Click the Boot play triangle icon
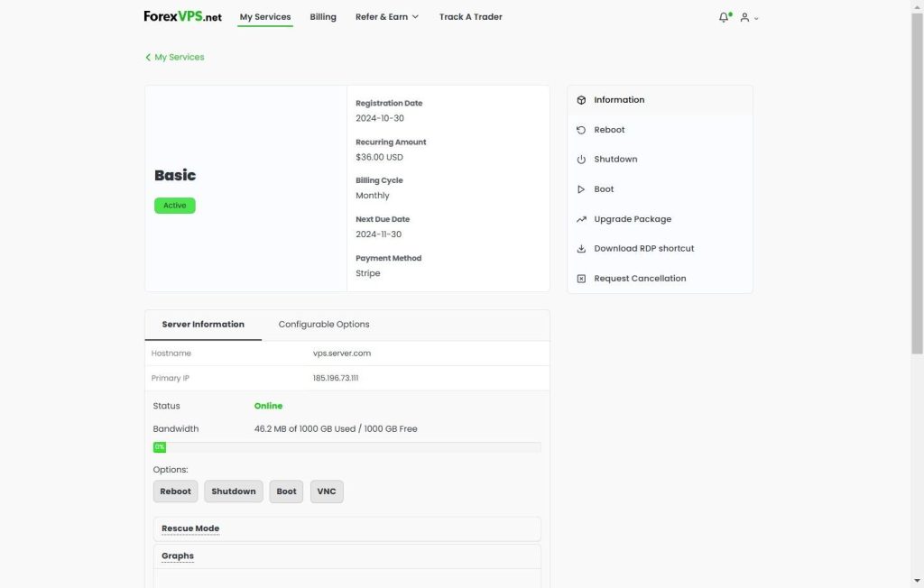 coord(581,189)
